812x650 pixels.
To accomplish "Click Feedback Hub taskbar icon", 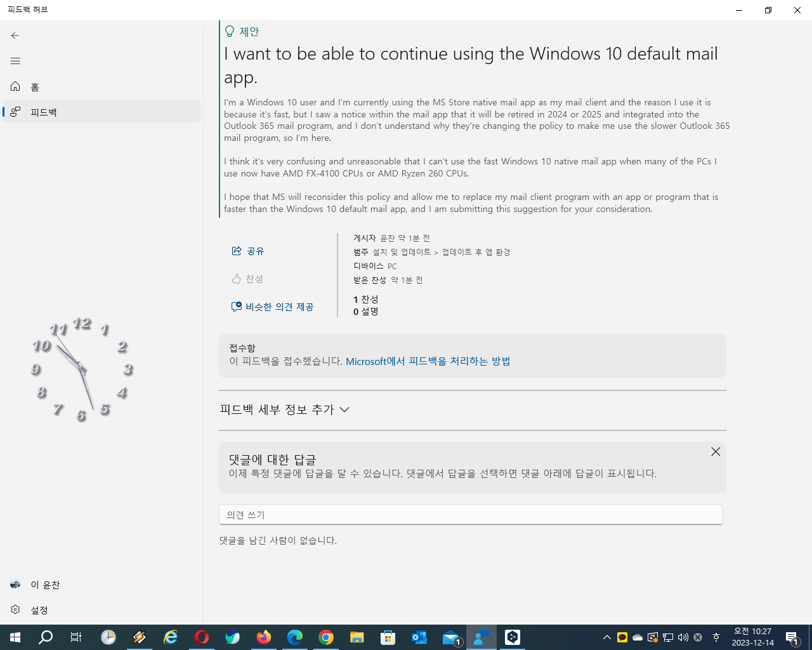I will tap(481, 637).
